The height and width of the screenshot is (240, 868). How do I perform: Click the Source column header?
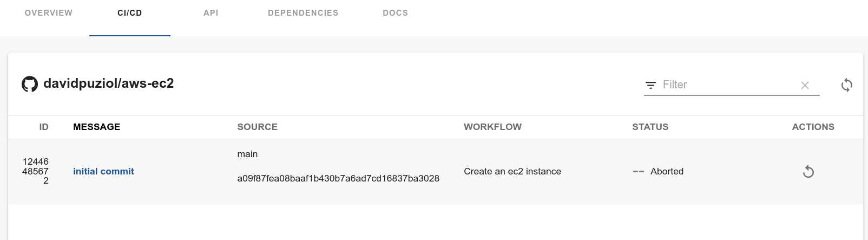tap(257, 127)
